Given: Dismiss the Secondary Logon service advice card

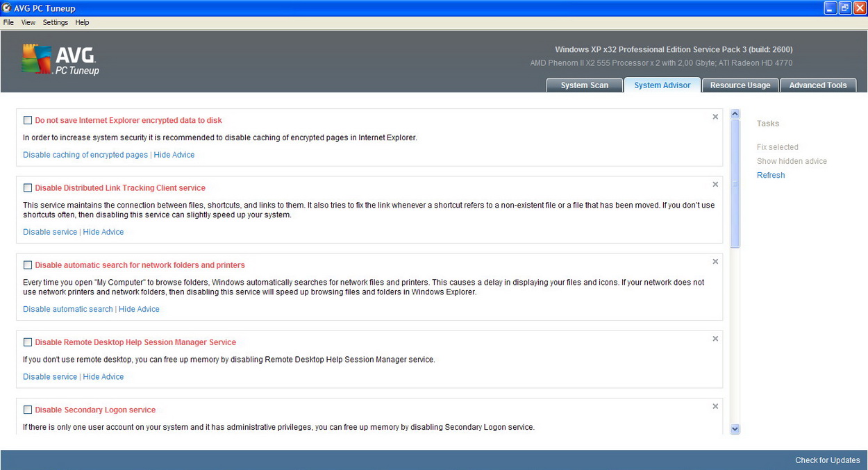Looking at the screenshot, I should pos(715,406).
